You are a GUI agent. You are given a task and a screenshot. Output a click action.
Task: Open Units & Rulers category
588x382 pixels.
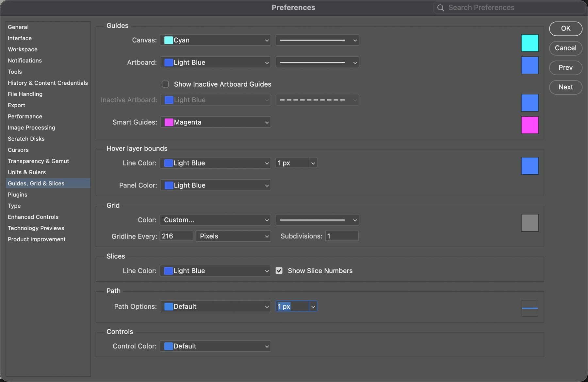[48, 172]
